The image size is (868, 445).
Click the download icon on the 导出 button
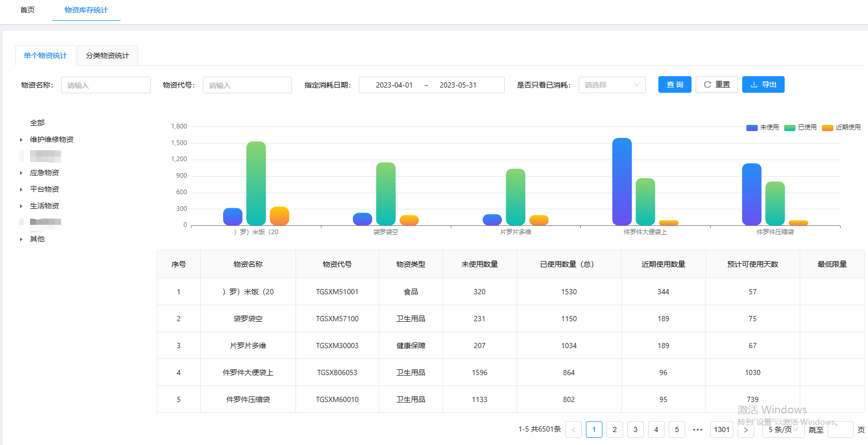(x=754, y=84)
